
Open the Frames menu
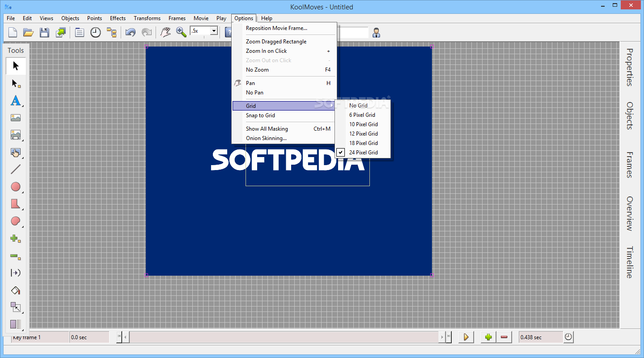177,18
